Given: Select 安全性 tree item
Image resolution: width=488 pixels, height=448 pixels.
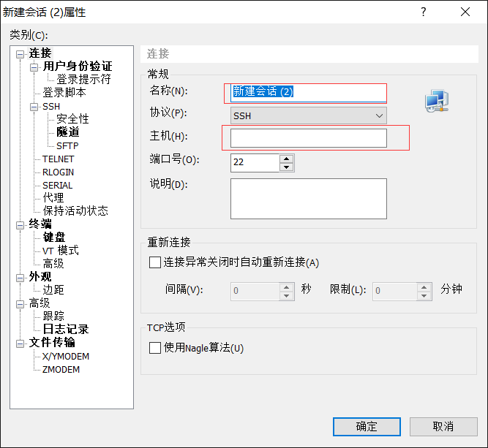Looking at the screenshot, I should tap(72, 119).
